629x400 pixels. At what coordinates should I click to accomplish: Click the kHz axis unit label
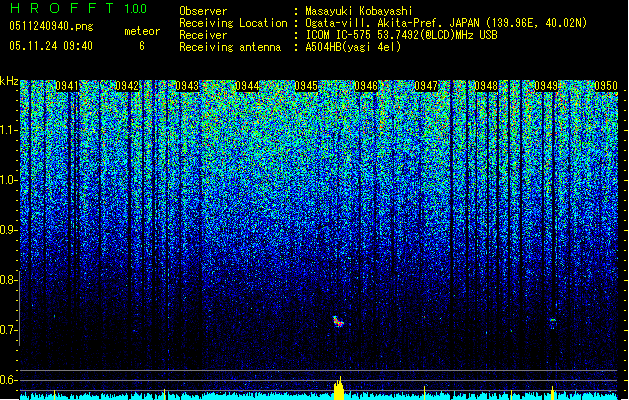click(x=9, y=81)
